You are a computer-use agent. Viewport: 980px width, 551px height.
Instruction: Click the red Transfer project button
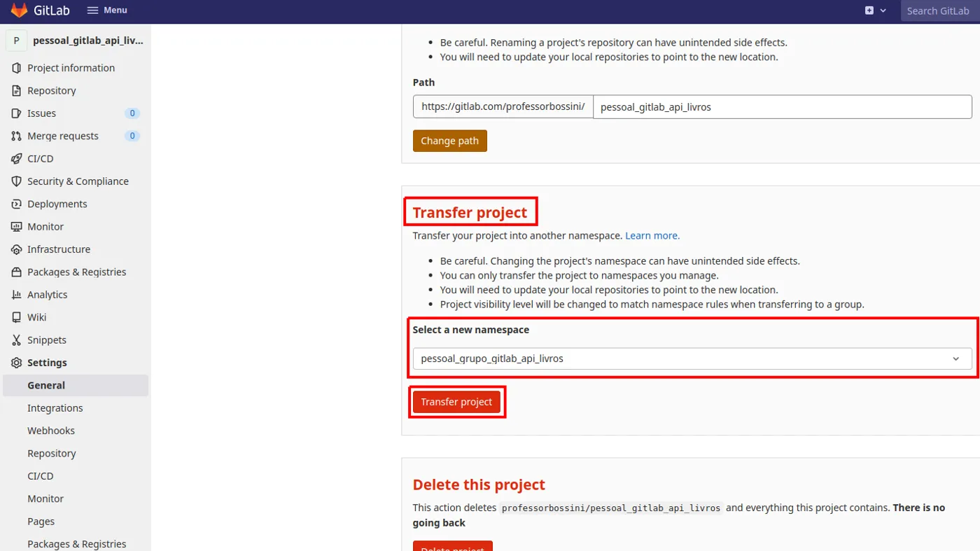coord(457,402)
